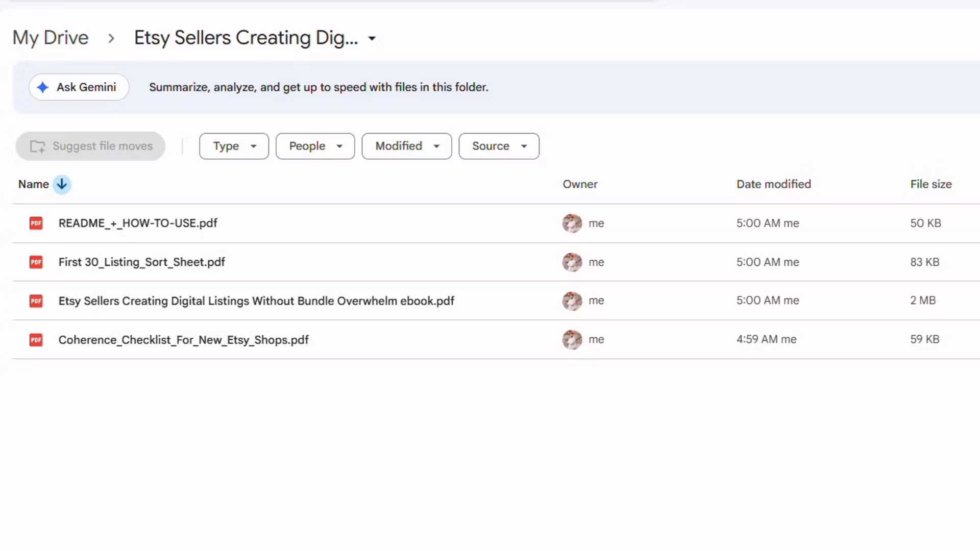Screen dimensions: 980x551
Task: Click the owner avatar in the ebook row
Action: click(572, 301)
